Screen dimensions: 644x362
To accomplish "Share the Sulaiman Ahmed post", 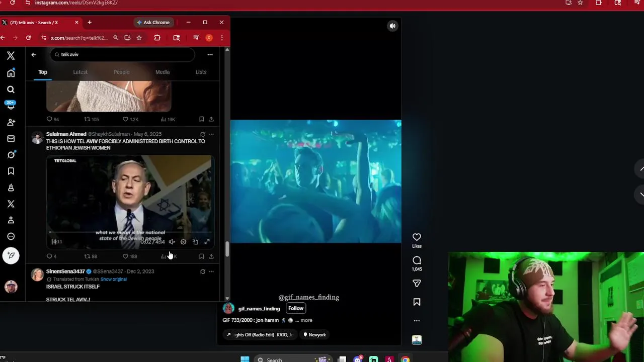I will tap(211, 256).
